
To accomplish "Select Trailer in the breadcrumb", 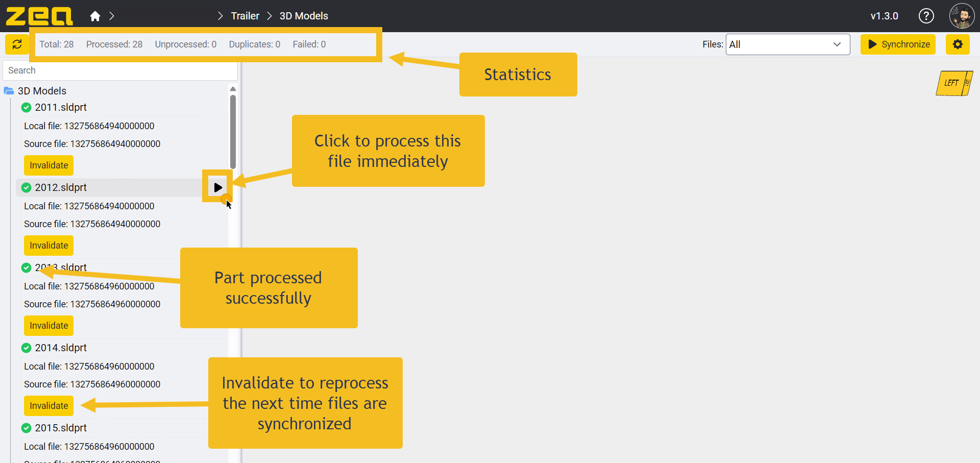I will click(x=245, y=16).
